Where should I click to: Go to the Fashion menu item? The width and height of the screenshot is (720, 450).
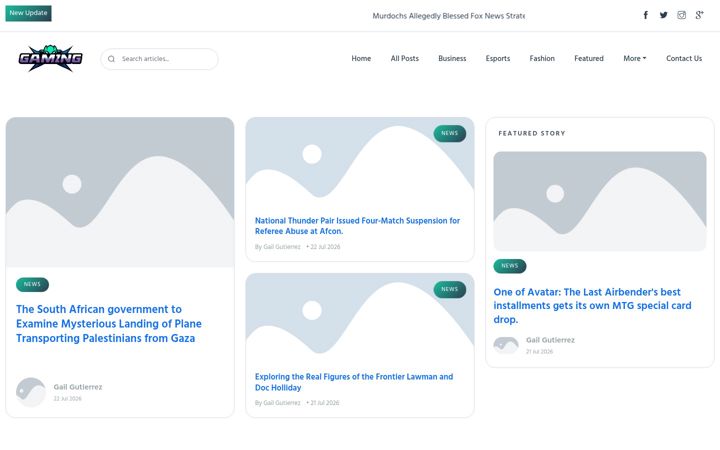(x=542, y=58)
